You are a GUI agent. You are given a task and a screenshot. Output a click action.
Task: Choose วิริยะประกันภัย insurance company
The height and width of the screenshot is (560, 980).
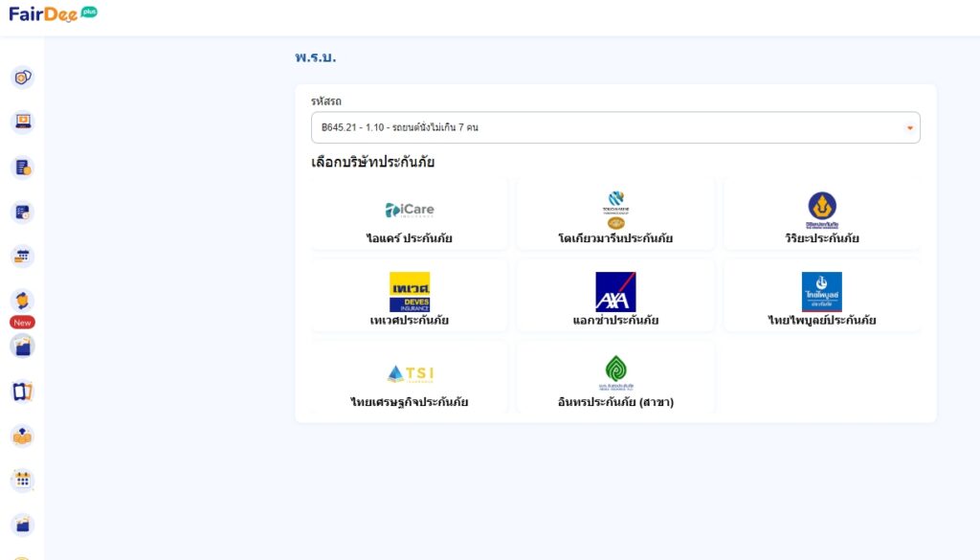click(x=822, y=214)
